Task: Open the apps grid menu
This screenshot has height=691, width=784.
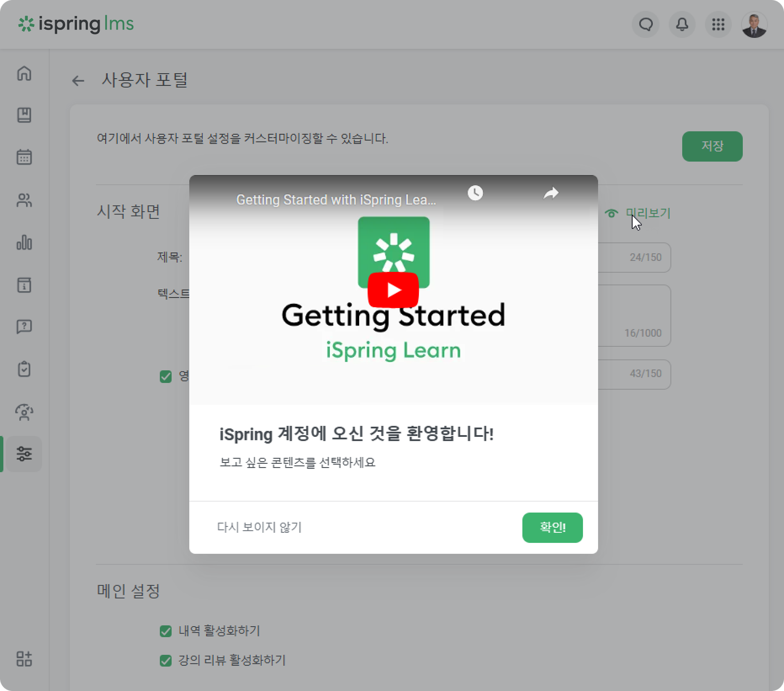Action: pyautogui.click(x=718, y=24)
